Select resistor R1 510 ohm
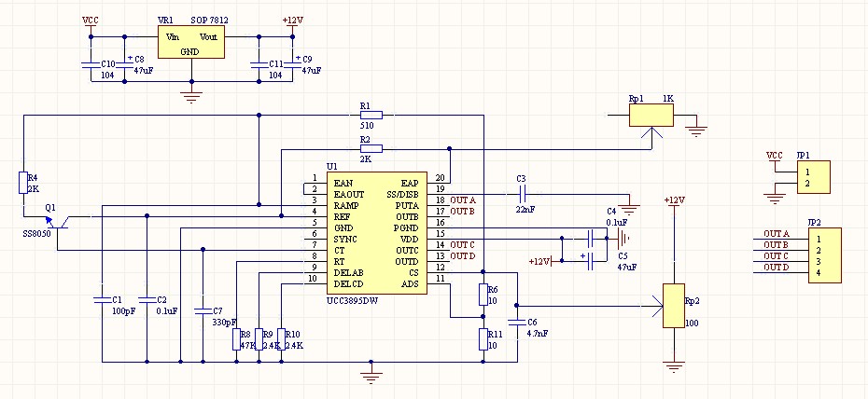The image size is (868, 399). click(371, 115)
